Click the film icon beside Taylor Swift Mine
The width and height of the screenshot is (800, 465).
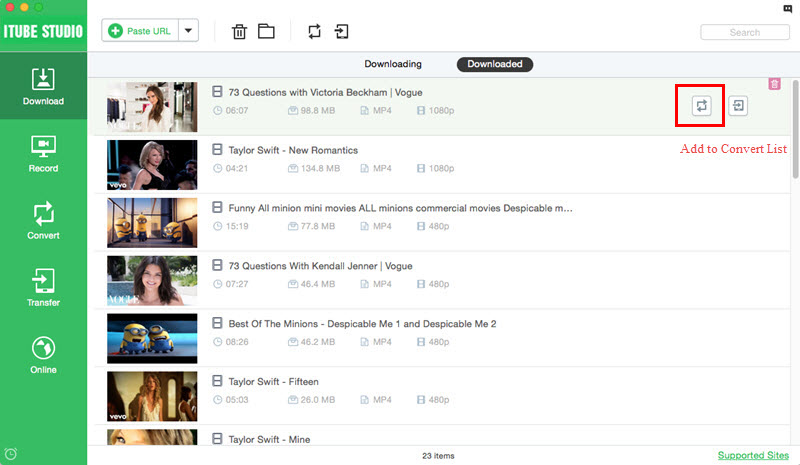pyautogui.click(x=217, y=439)
